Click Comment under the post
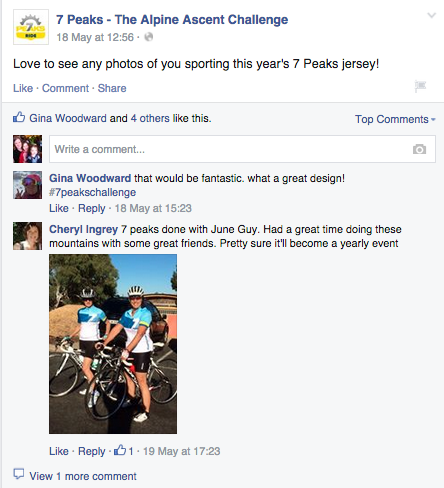444x488 pixels. [65, 88]
